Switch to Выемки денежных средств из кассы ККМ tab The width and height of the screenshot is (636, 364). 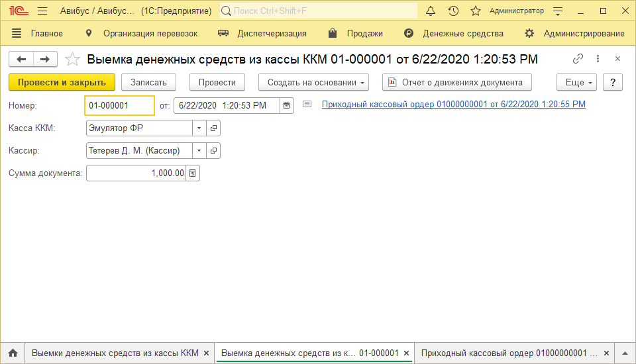click(x=114, y=353)
